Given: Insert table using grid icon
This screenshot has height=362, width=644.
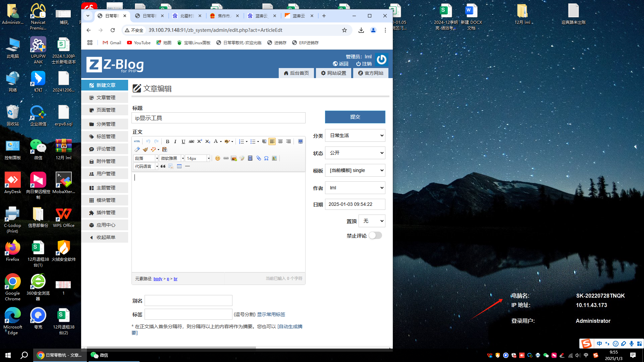Looking at the screenshot, I should [x=179, y=166].
